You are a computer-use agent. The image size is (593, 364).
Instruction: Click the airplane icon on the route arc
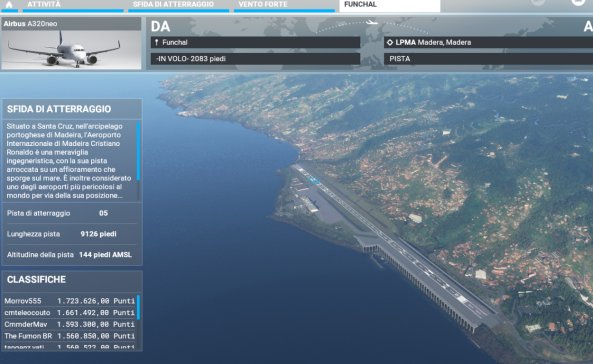coord(372,22)
